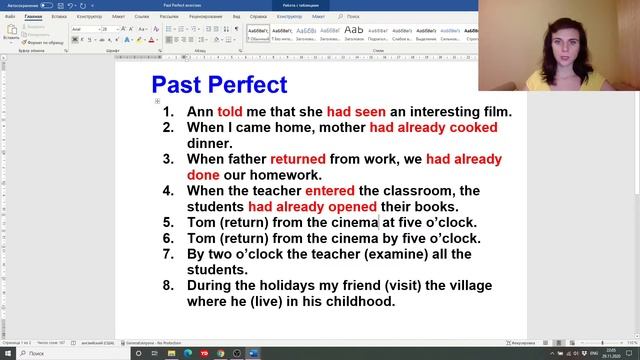Click the increase indent icon

click(x=216, y=29)
